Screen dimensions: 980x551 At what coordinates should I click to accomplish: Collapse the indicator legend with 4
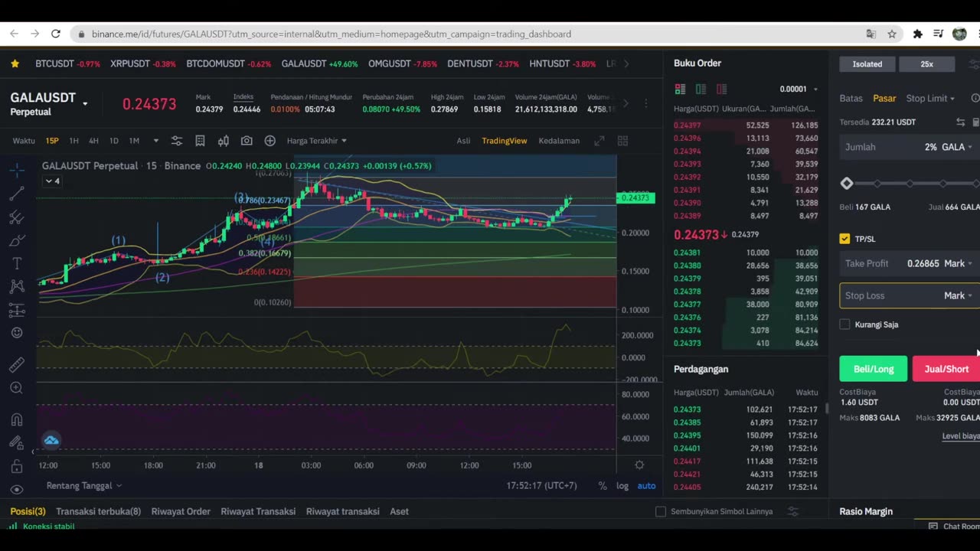[52, 181]
